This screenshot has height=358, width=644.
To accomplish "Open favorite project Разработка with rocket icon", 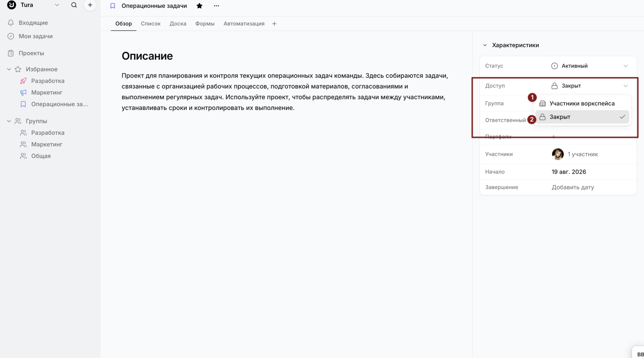I will (x=48, y=81).
